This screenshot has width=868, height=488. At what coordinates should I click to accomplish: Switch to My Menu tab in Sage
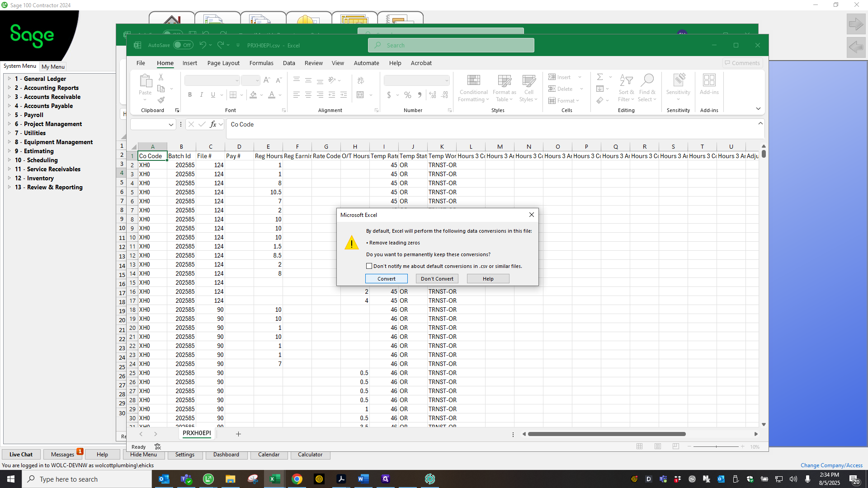[x=53, y=66]
